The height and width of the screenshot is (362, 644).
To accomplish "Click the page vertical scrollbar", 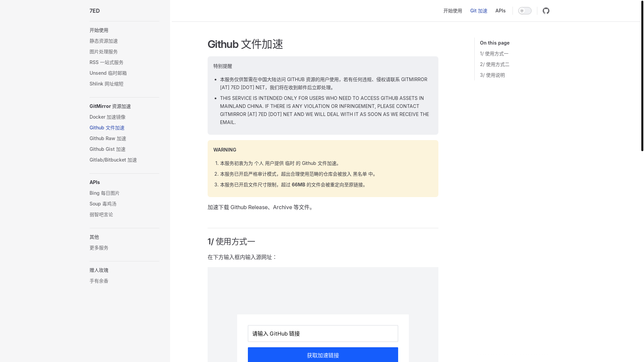I will [x=642, y=76].
